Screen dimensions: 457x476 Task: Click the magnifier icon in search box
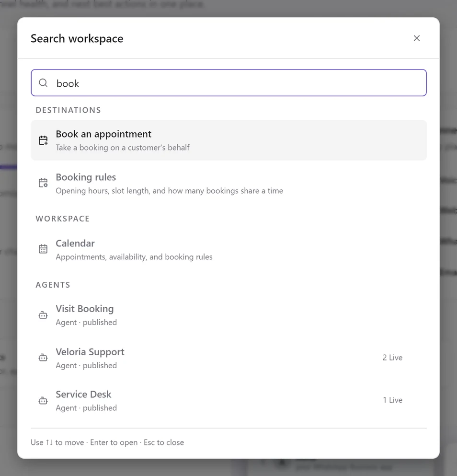[x=44, y=83]
